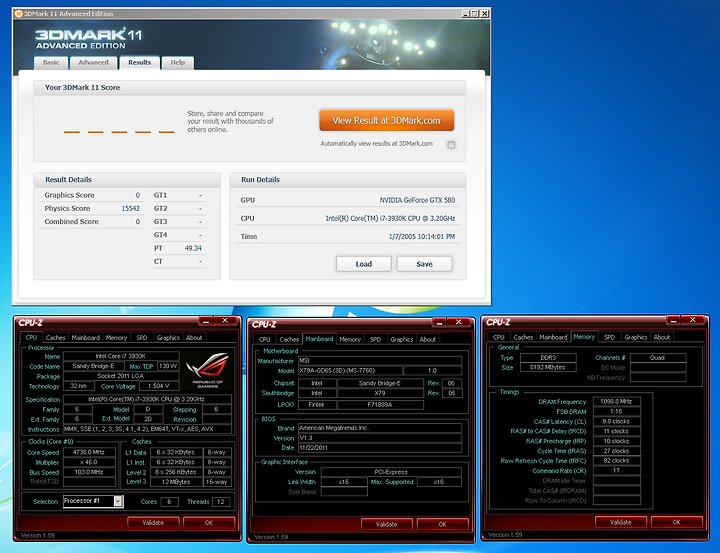Select SPD tab in middle CPU-Z window
720x553 pixels.
tap(376, 339)
